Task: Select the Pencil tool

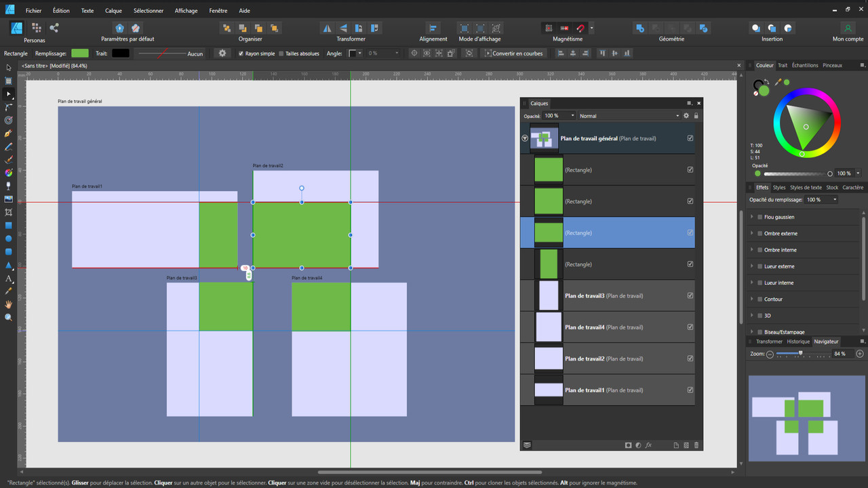Action: point(9,146)
